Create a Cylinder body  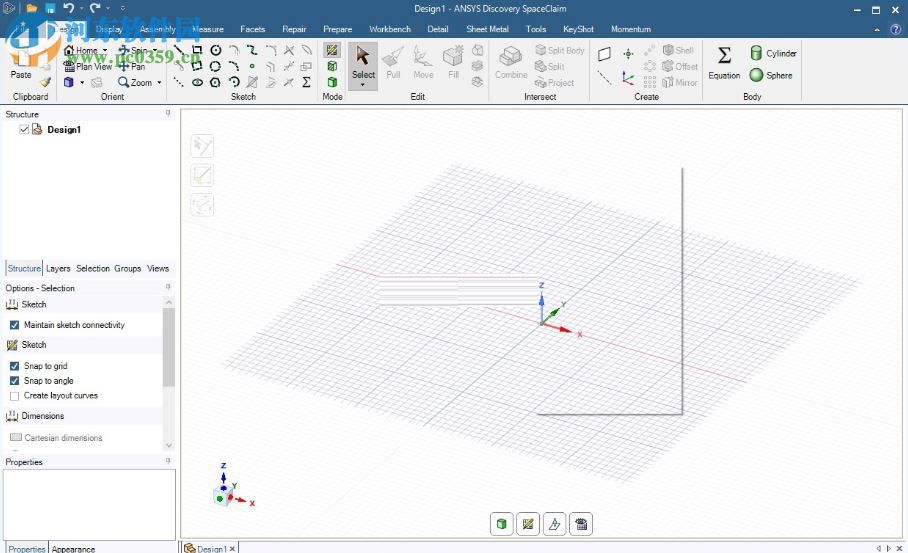773,53
